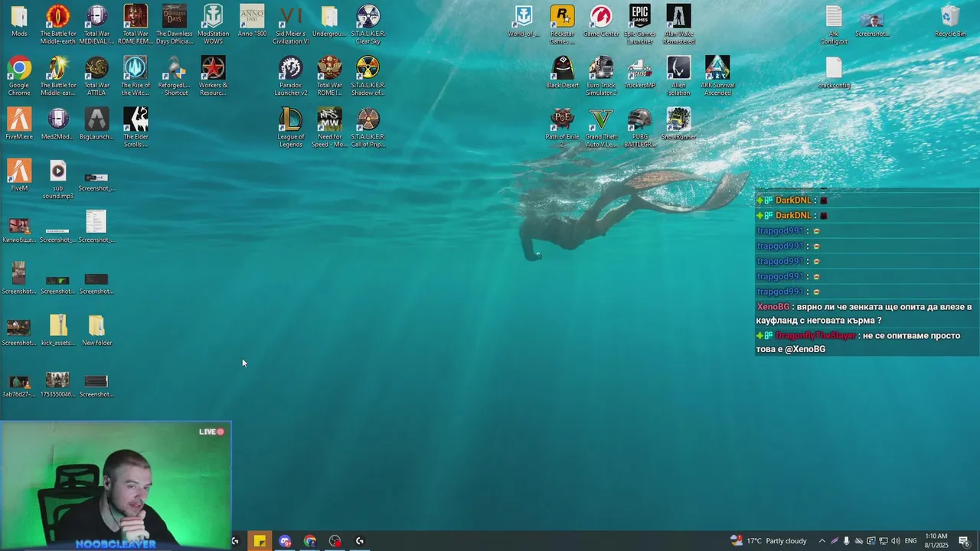Open Anno 1800 shortcut
The image size is (980, 551).
coord(252,21)
